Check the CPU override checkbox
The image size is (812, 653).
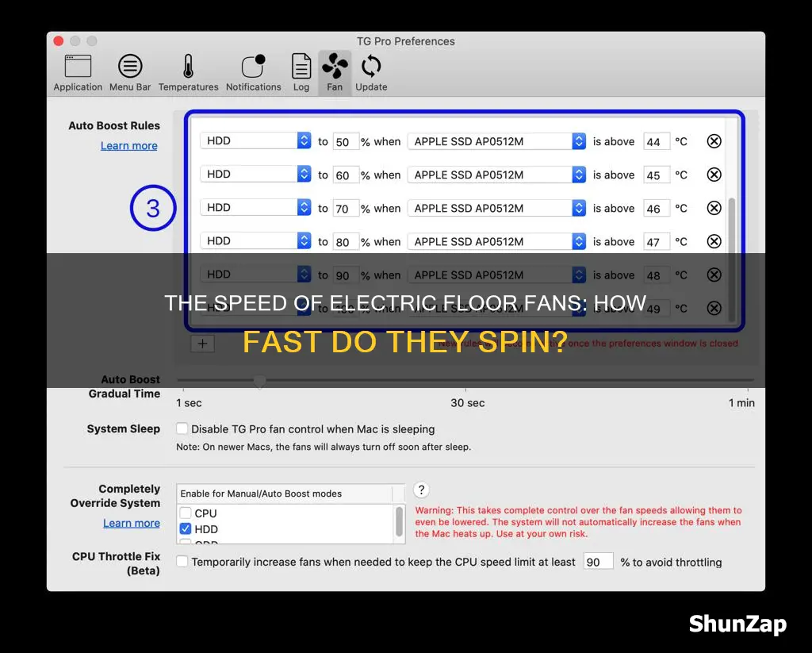coord(186,513)
